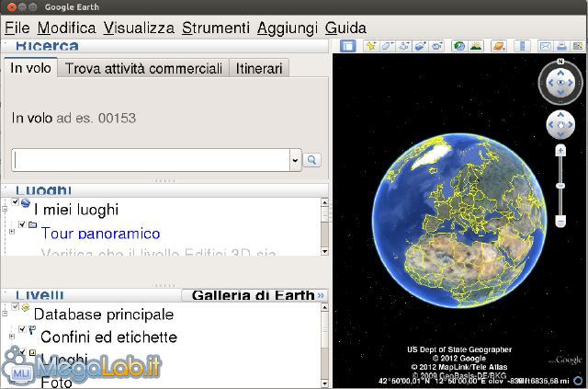Screen dimensions: 588x389
Task: Open the email toolbar icon
Action: pyautogui.click(x=545, y=46)
